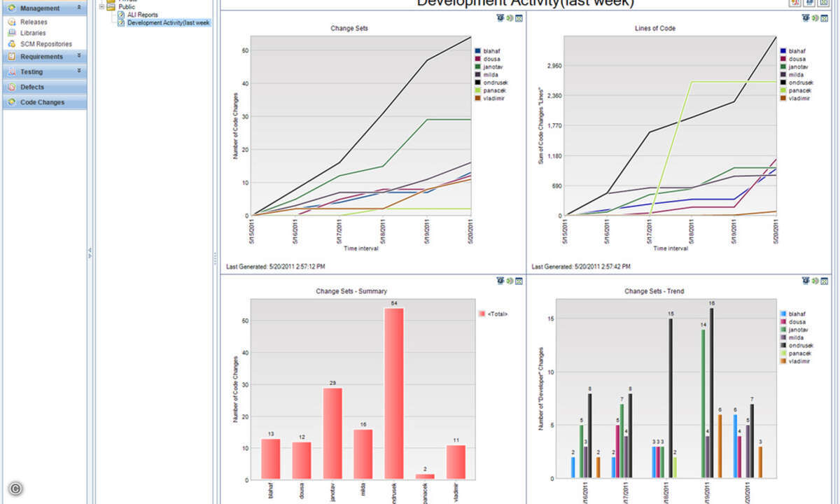
Task: Open the Testing module
Action: (45, 72)
